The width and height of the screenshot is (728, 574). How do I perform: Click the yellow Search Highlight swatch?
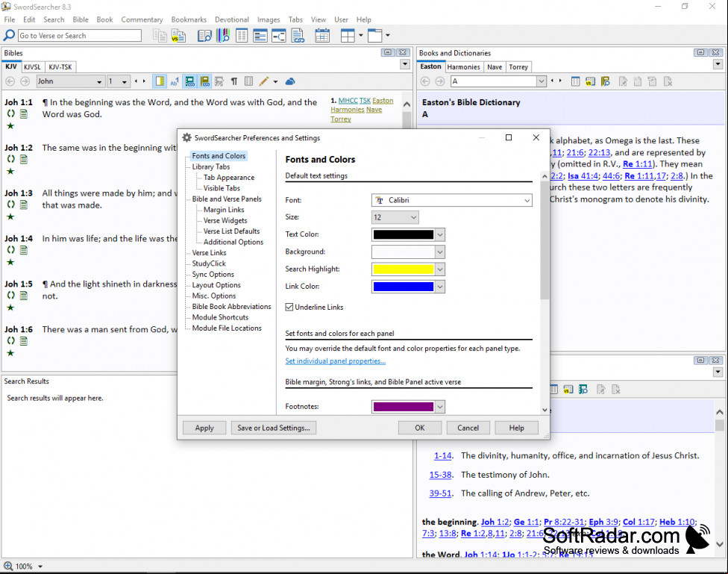click(x=403, y=269)
